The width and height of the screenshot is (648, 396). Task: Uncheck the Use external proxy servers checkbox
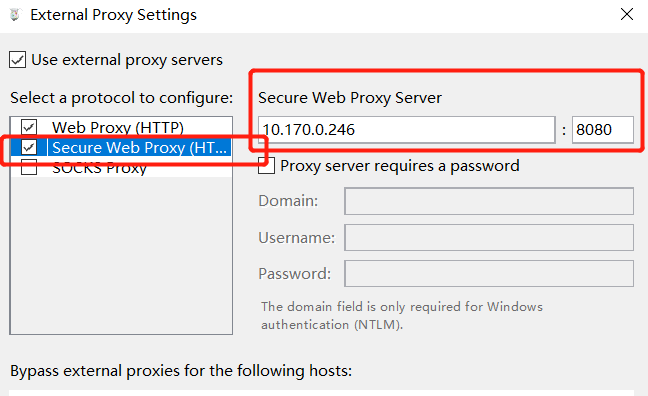click(17, 60)
